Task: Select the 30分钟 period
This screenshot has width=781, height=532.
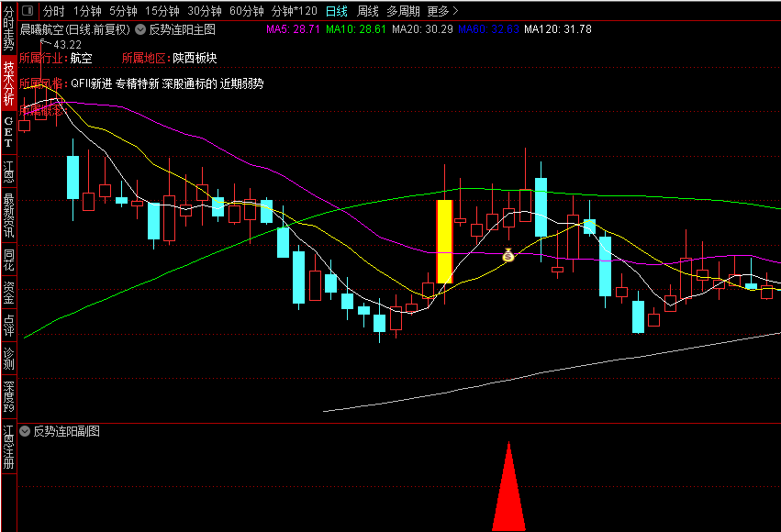Action: 205,10
